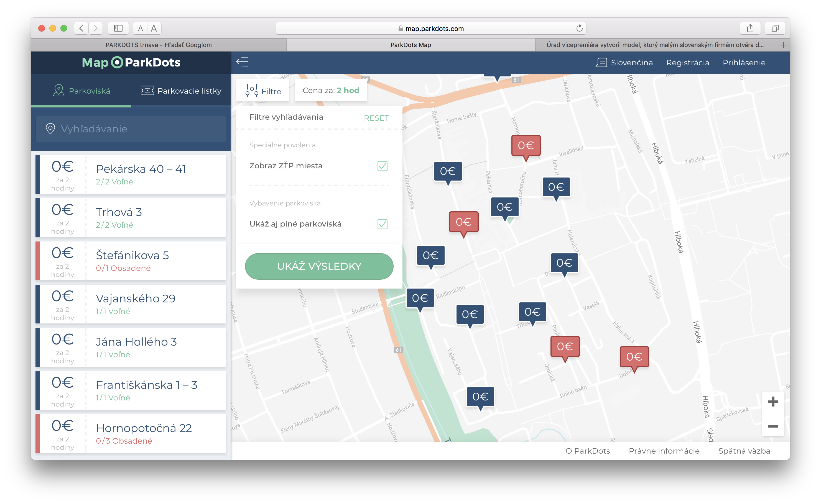Screen dimensions: 821x504
Task: Reload page using the refresh icon
Action: pos(579,28)
